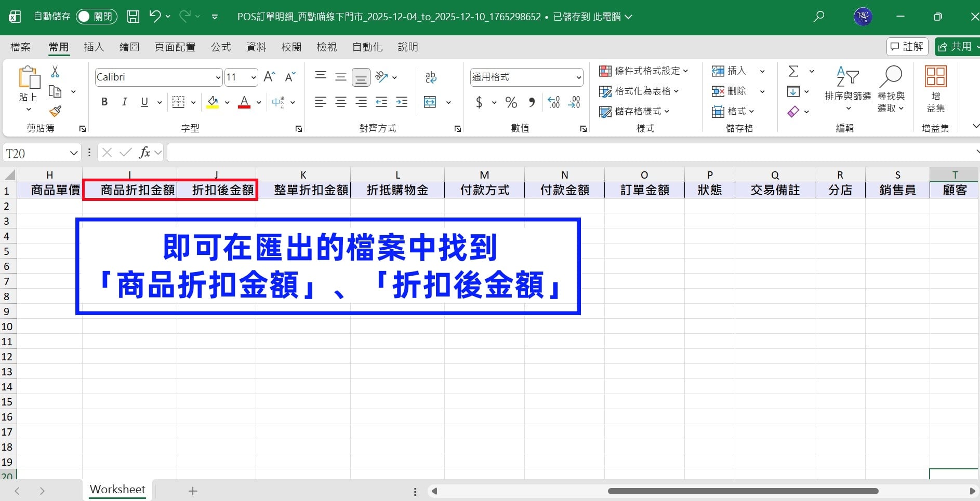
Task: Increase font size with larger A icon
Action: [269, 77]
